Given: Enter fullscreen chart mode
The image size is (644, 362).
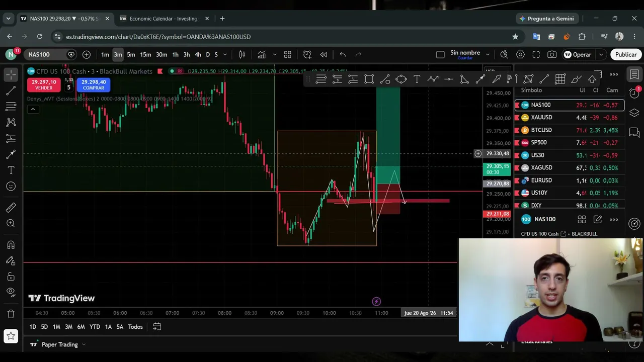Looking at the screenshot, I should (x=536, y=54).
